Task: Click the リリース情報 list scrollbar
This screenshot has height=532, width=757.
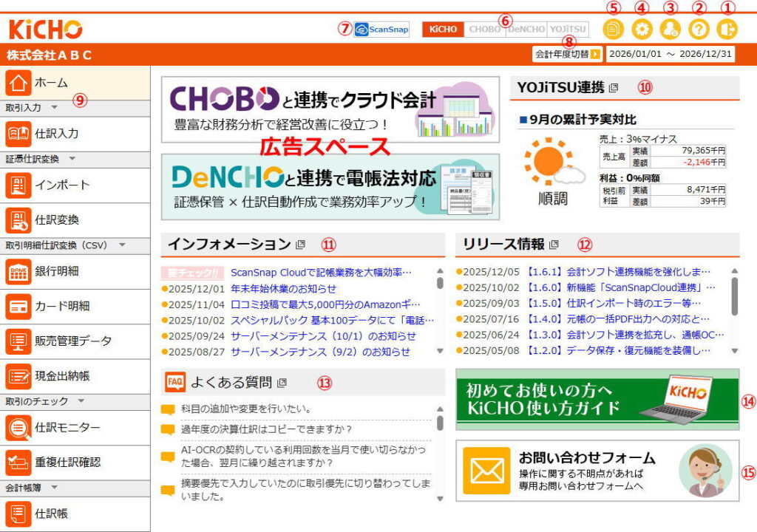Action: [x=734, y=296]
